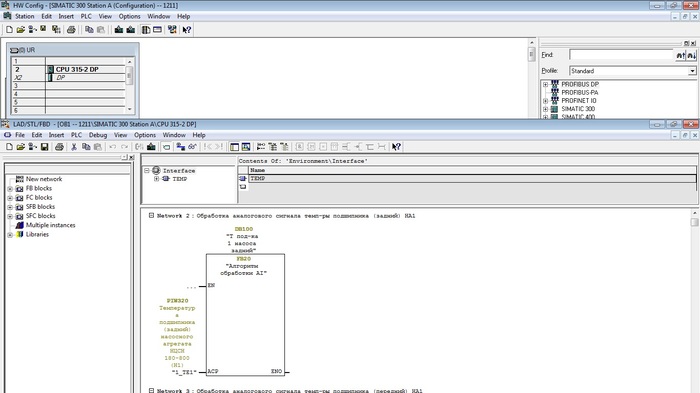Click Download icon in LAD/STL/FBD toolbar
Image resolution: width=700 pixels, height=393 pixels.
(151, 146)
